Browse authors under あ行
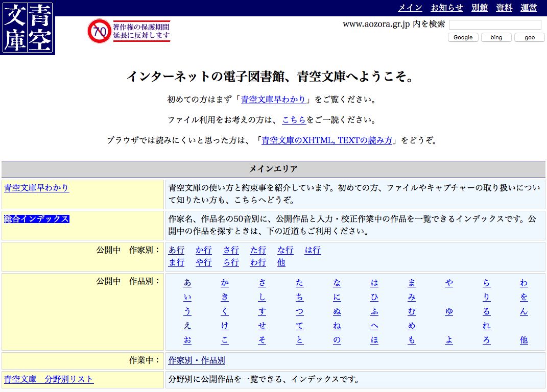547x392 pixels. tap(177, 250)
